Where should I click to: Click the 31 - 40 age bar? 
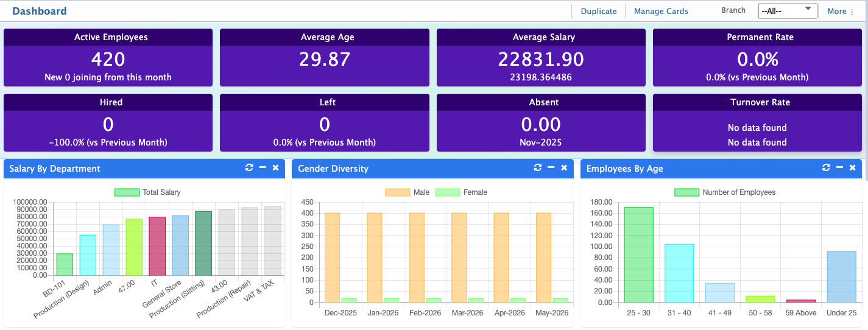[x=679, y=273]
